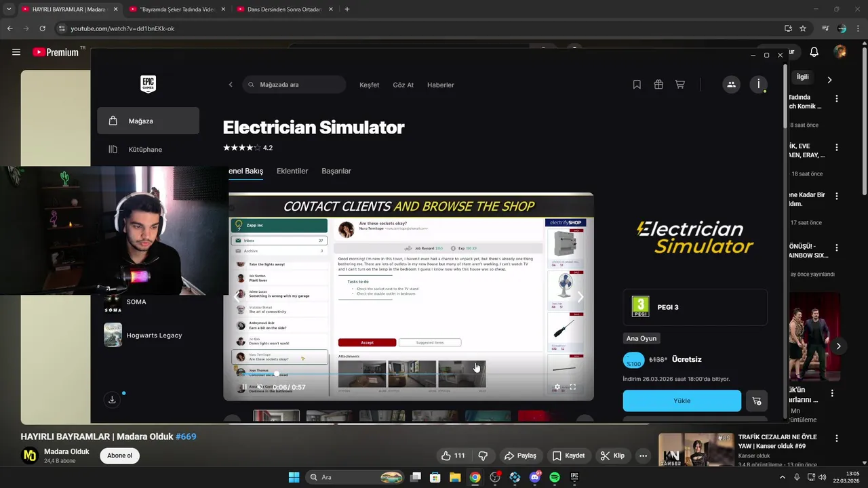Select the İlgili filter chip

802,77
